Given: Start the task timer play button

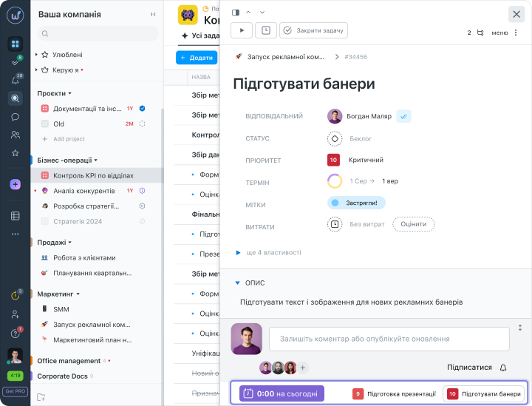Looking at the screenshot, I should 241,30.
